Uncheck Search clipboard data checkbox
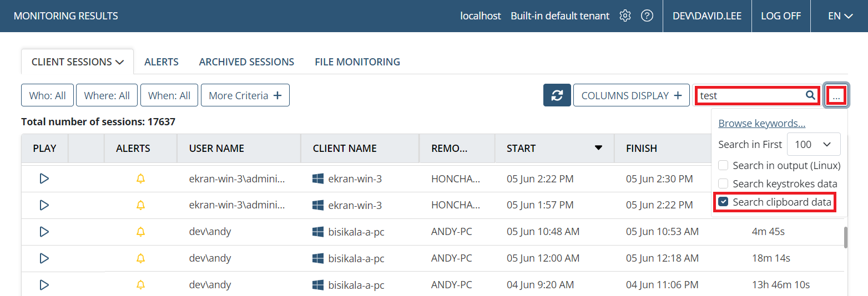 click(x=723, y=202)
